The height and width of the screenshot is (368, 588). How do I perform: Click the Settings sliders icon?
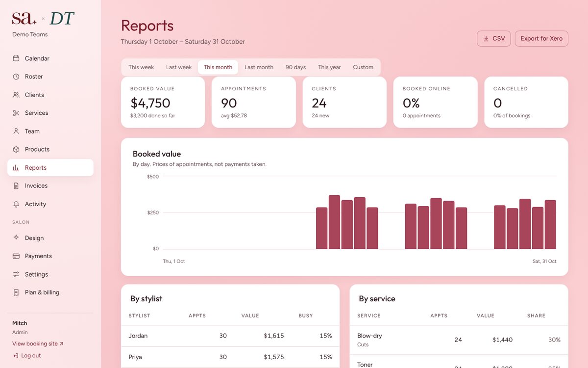16,274
